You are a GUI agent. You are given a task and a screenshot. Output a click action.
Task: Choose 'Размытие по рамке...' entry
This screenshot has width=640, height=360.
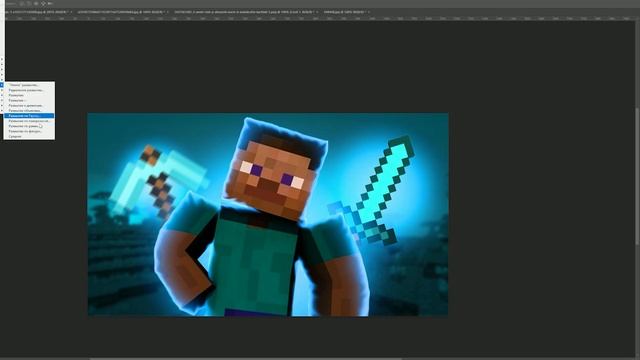click(29, 126)
